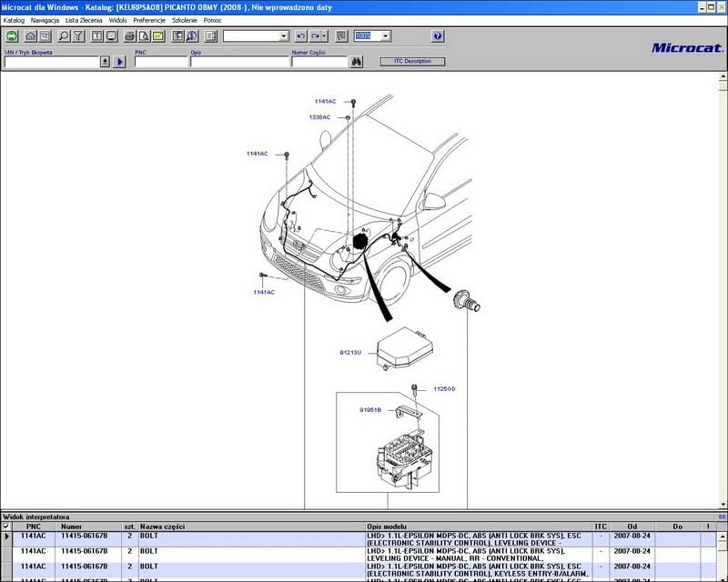
Task: Toggle the checkbox in the parts table header
Action: 6,527
